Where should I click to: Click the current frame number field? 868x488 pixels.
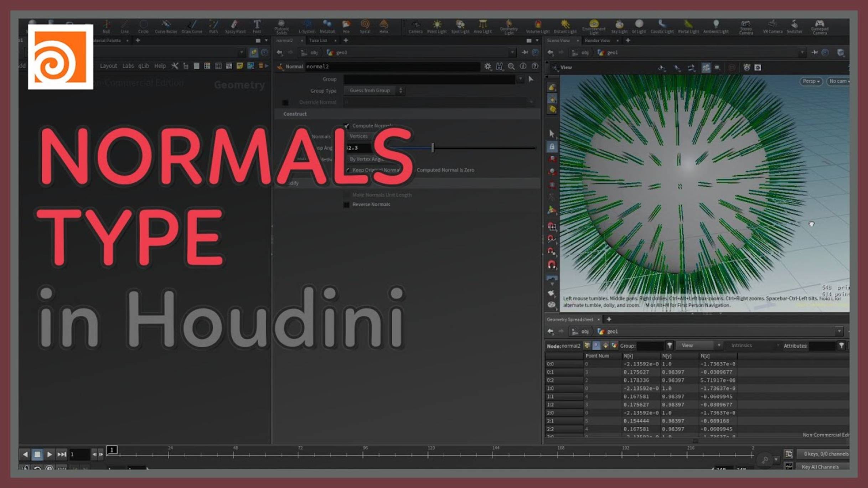(80, 454)
